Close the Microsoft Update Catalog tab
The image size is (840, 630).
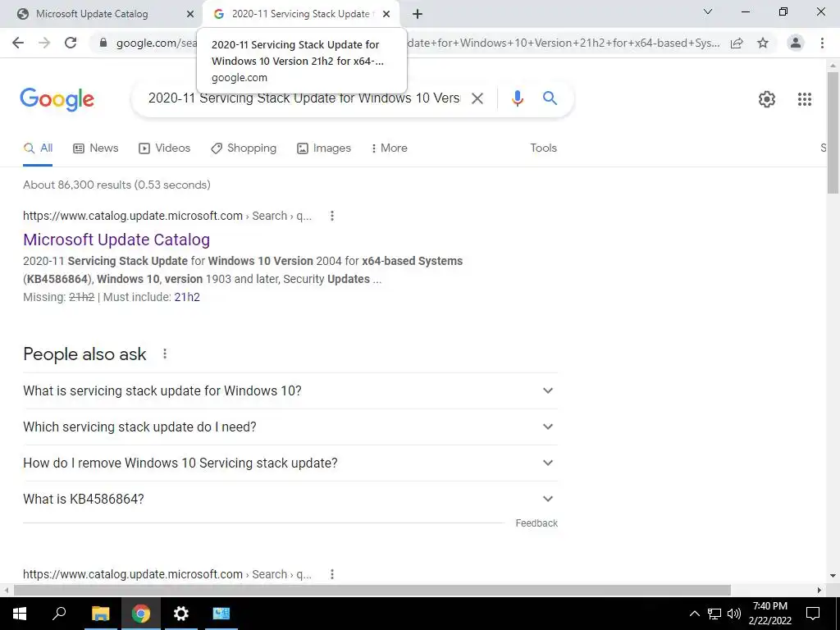pos(190,14)
